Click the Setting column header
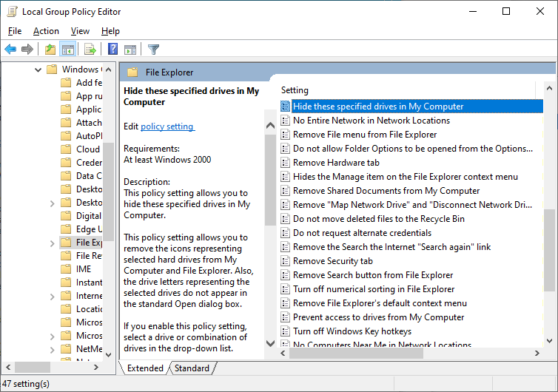 coord(295,90)
